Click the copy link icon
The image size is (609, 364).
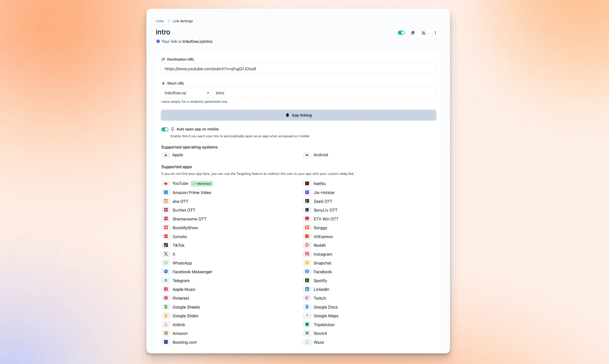[x=413, y=33]
